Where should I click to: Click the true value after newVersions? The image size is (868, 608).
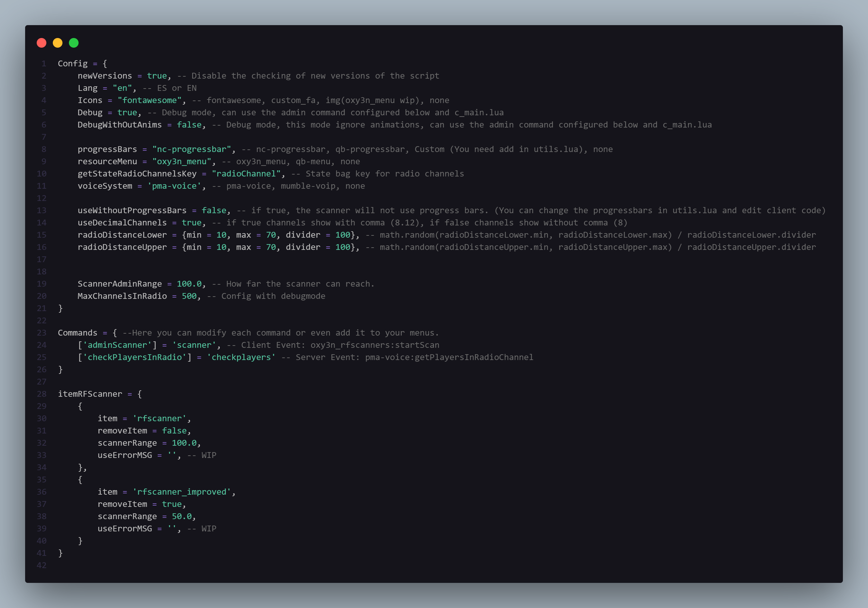tap(157, 76)
